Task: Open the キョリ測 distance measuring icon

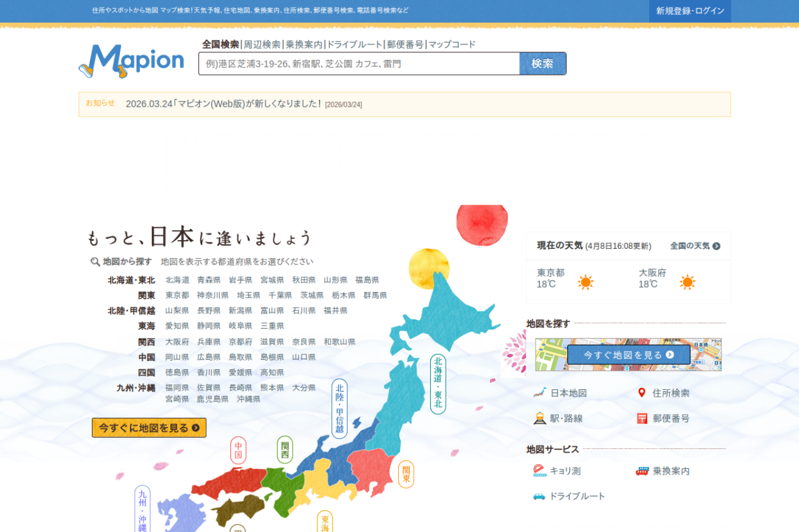Action: pos(540,471)
